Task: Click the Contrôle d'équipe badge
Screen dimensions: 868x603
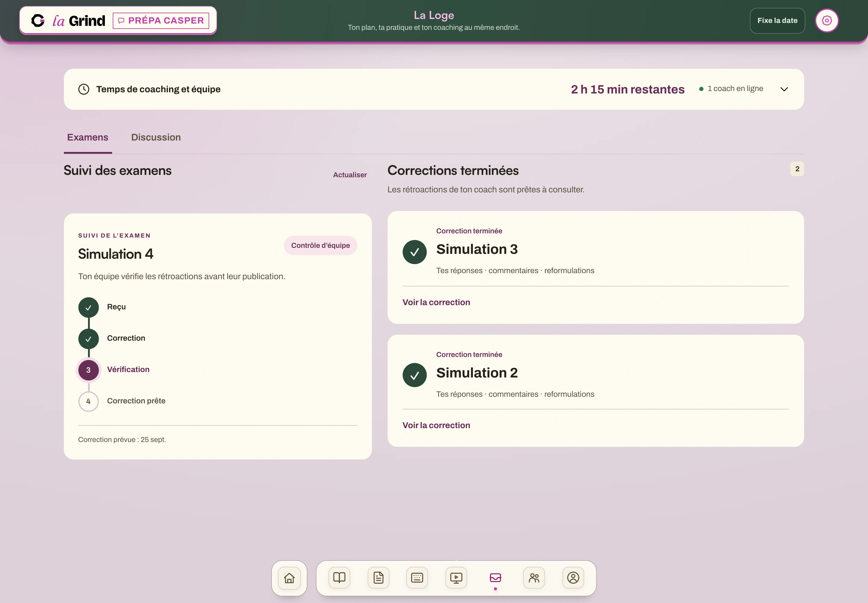Action: coord(320,246)
